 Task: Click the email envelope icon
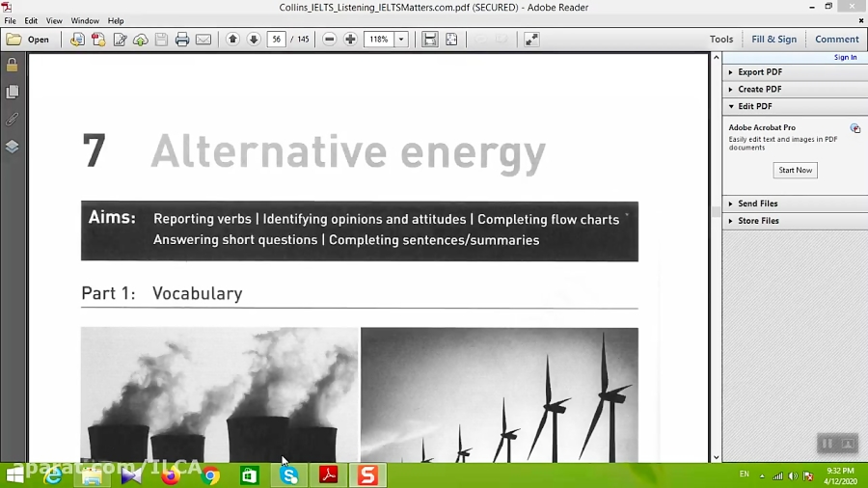(x=203, y=40)
